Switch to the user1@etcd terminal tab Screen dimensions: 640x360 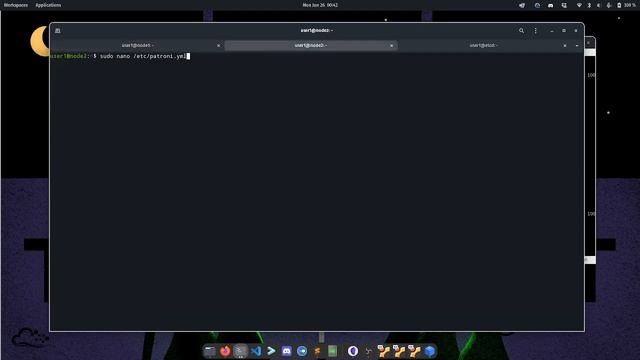point(484,45)
